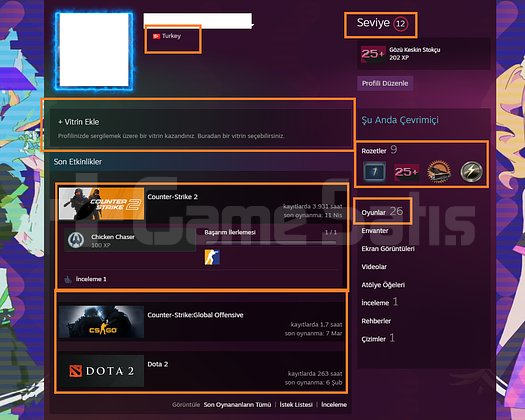This screenshot has width=525, height=420.
Task: Click the Chicken Chaser badge name
Action: click(x=113, y=237)
